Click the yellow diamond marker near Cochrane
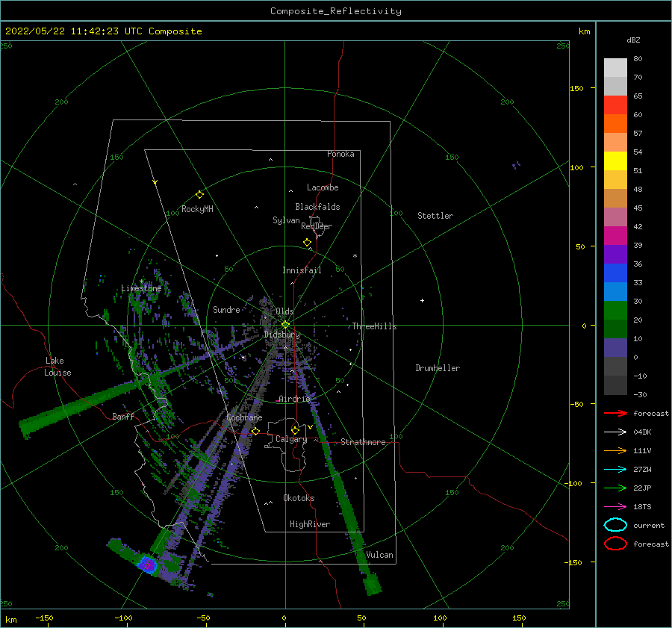 click(x=255, y=431)
